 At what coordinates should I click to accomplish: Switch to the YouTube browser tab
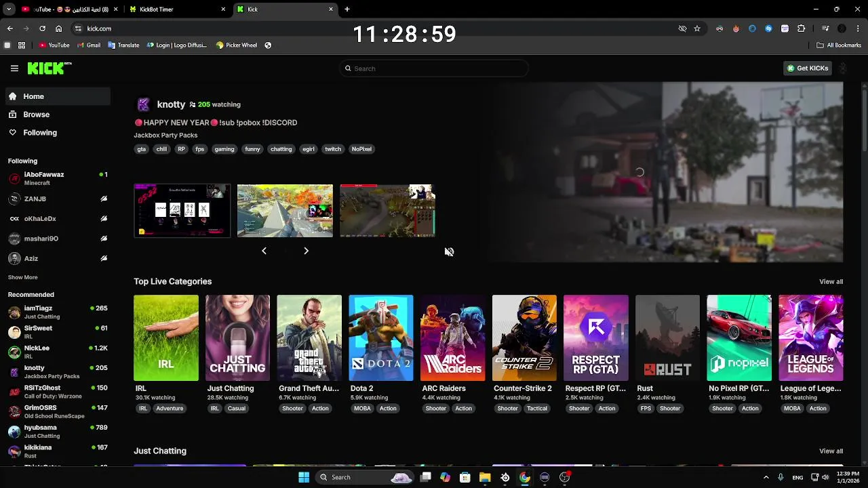tap(71, 9)
